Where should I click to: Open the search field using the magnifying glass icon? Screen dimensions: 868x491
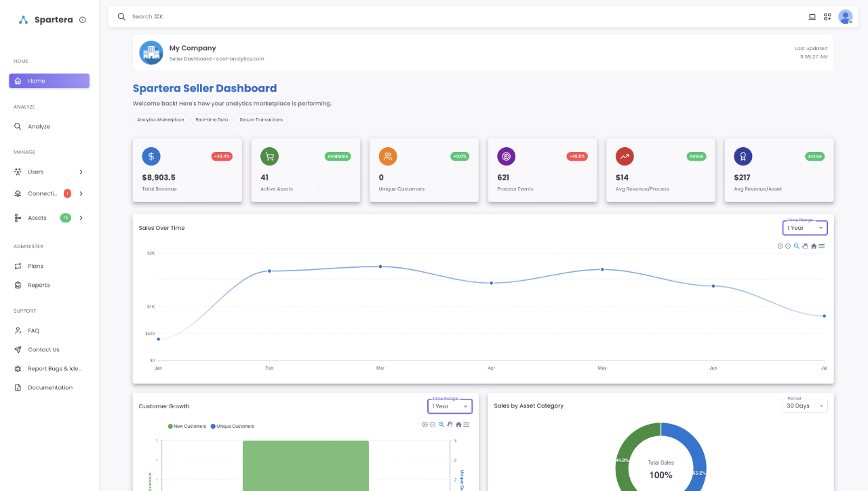point(121,16)
